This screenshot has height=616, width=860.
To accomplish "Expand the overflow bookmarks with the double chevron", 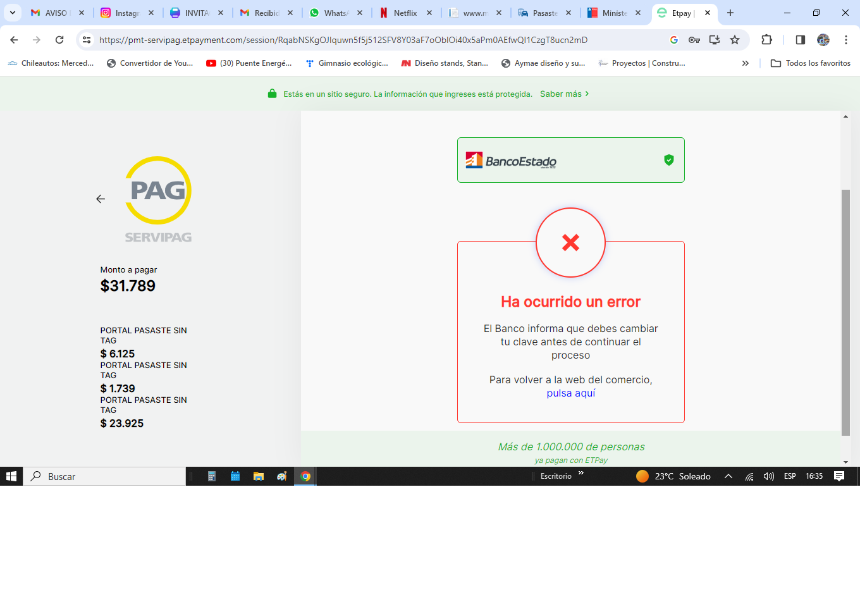I will point(746,63).
